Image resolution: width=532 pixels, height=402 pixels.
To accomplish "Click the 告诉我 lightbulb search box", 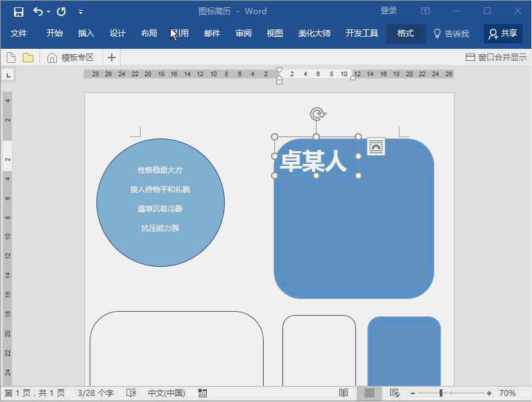I will (451, 33).
